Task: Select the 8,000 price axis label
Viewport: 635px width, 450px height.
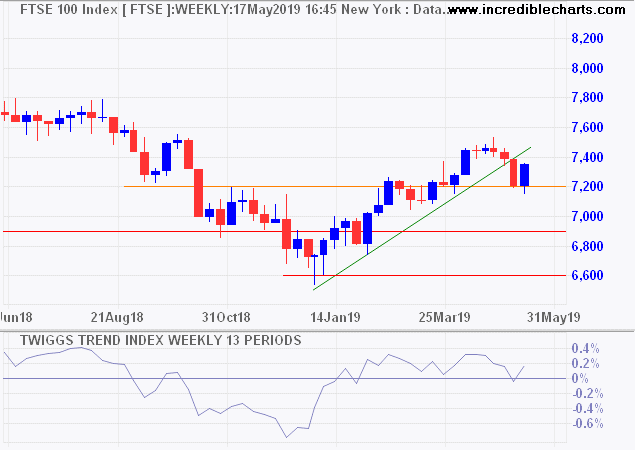Action: coord(587,68)
